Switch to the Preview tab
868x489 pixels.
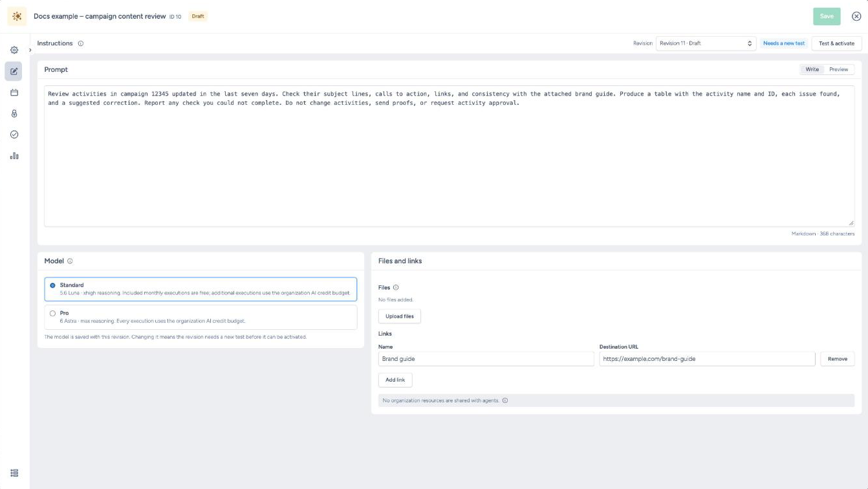click(x=838, y=69)
